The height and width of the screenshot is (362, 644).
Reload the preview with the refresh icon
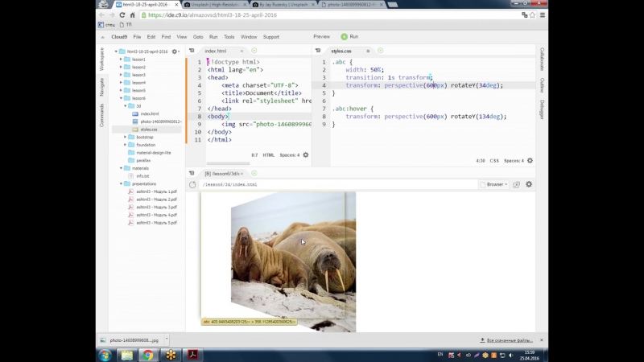point(193,184)
